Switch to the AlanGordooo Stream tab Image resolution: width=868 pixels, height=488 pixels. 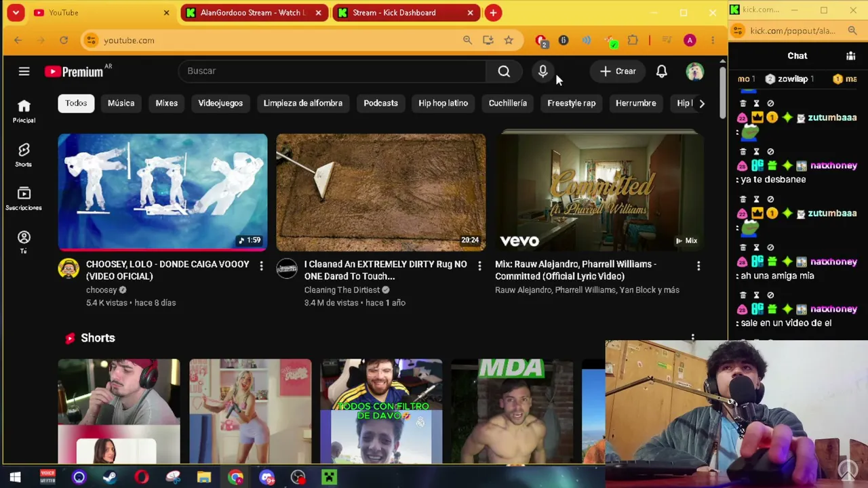tap(252, 12)
